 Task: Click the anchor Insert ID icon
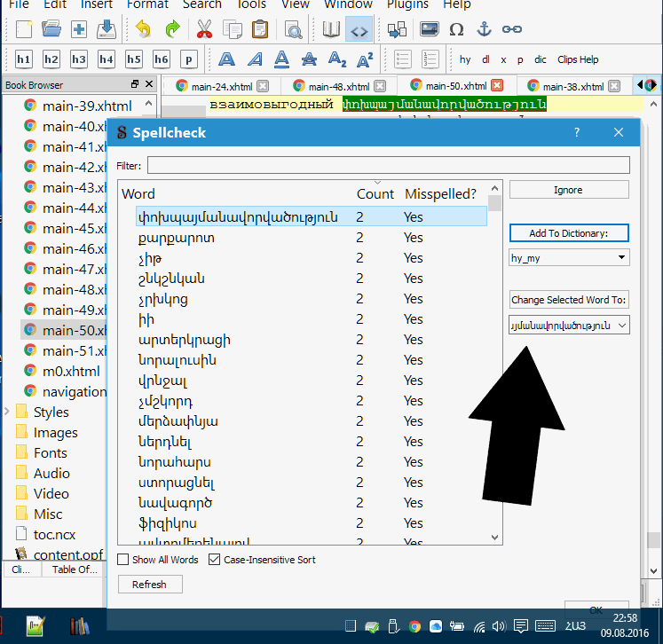click(484, 29)
